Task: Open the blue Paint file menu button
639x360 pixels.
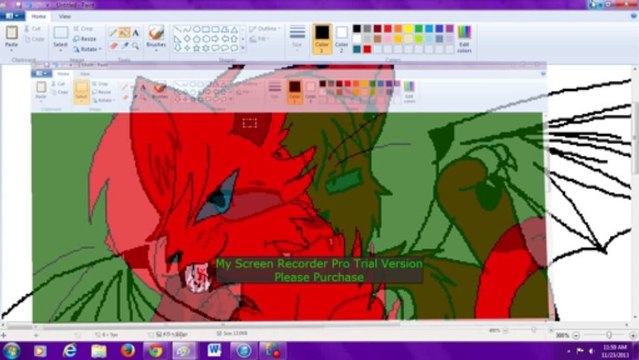Action: click(x=12, y=16)
